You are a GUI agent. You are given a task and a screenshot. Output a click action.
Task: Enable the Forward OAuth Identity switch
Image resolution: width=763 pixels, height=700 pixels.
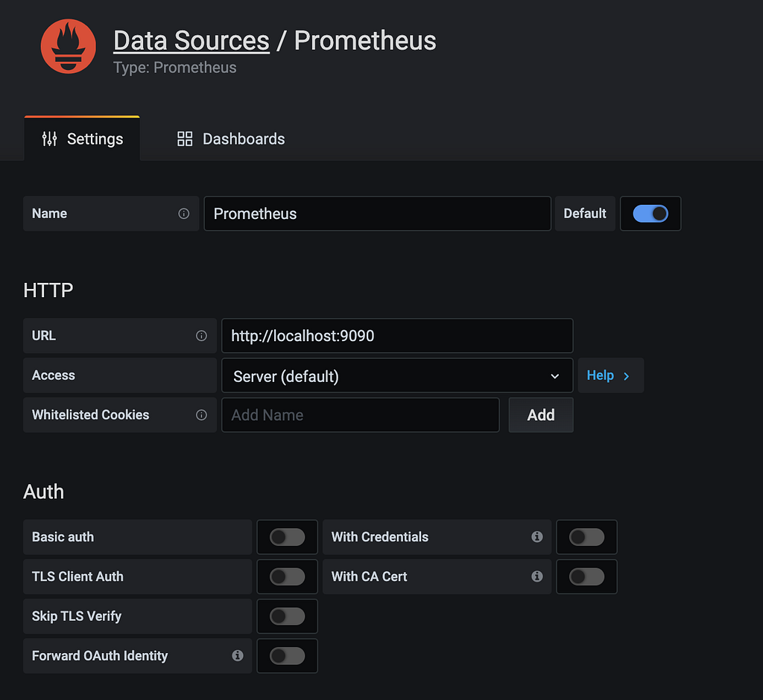coord(287,656)
